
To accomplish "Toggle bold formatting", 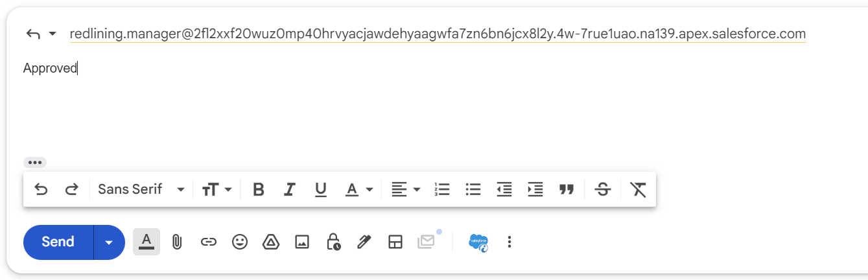I will pos(259,189).
